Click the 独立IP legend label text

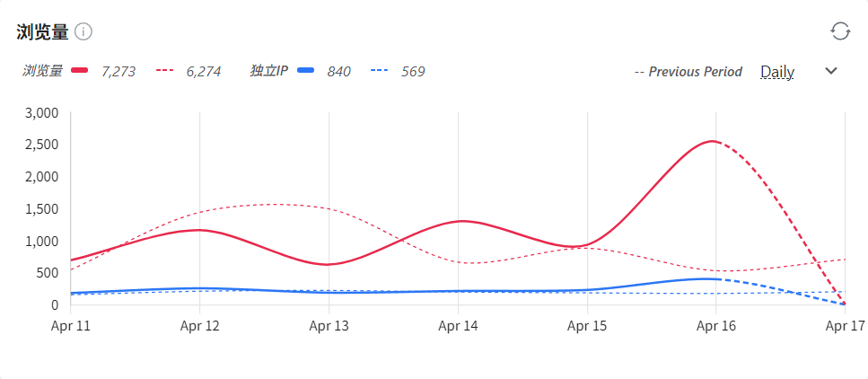(x=268, y=71)
